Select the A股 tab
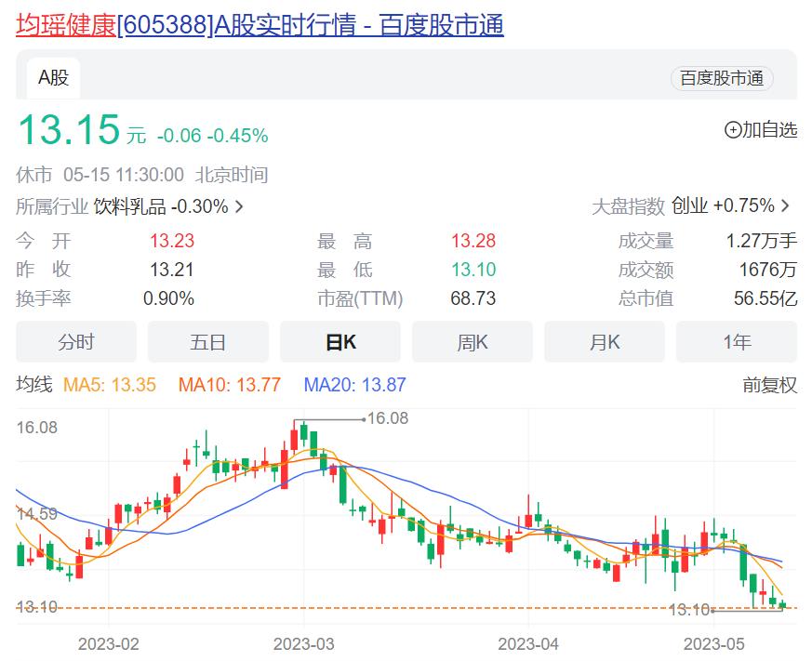The height and width of the screenshot is (661, 812). (52, 77)
